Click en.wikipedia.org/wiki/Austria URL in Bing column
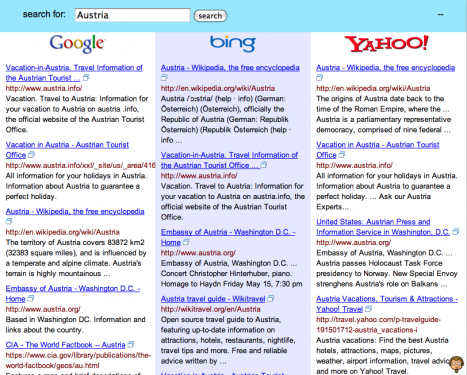Image resolution: width=467 pixels, height=375 pixels. (218, 88)
